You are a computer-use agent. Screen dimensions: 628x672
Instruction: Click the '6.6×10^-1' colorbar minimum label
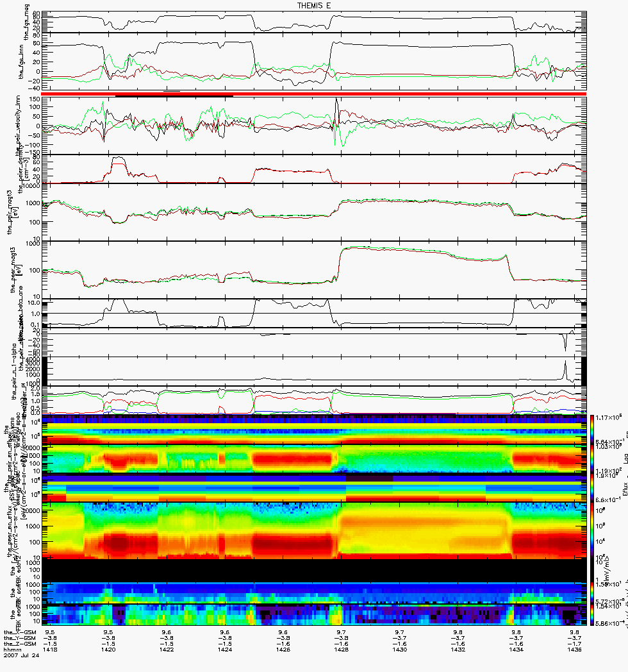[x=608, y=500]
